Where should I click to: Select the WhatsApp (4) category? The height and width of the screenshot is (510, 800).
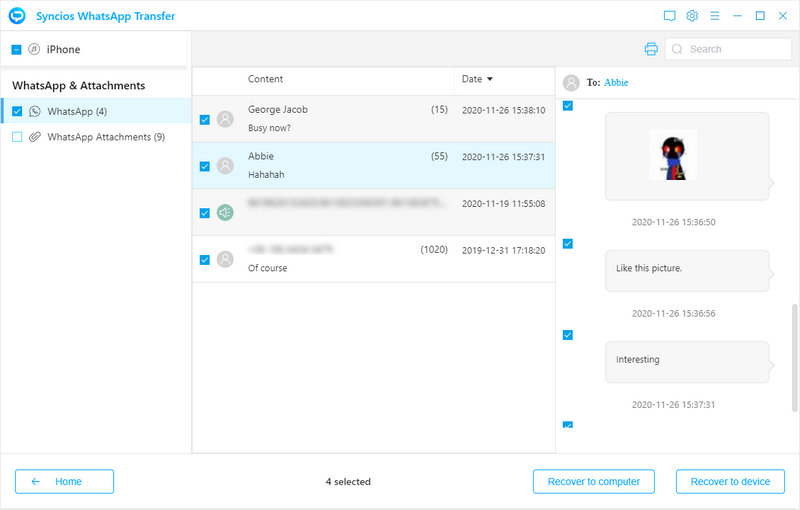coord(96,111)
